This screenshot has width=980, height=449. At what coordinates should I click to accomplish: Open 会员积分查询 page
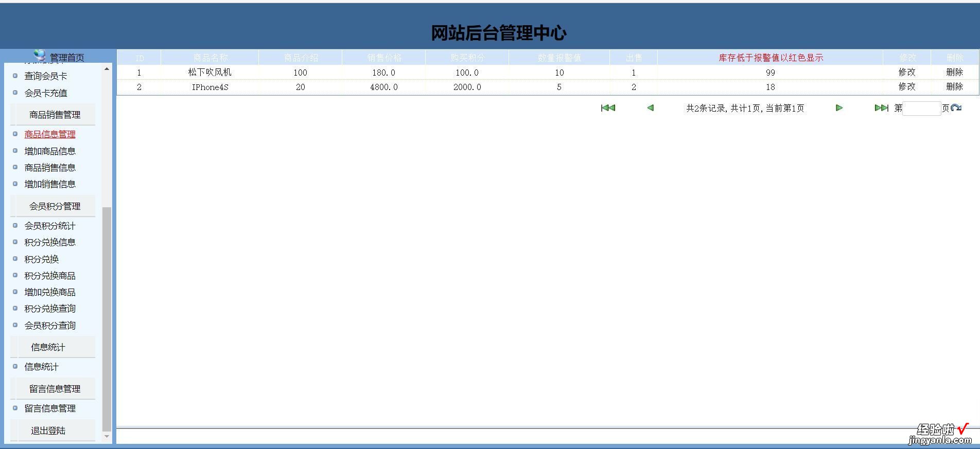point(50,326)
